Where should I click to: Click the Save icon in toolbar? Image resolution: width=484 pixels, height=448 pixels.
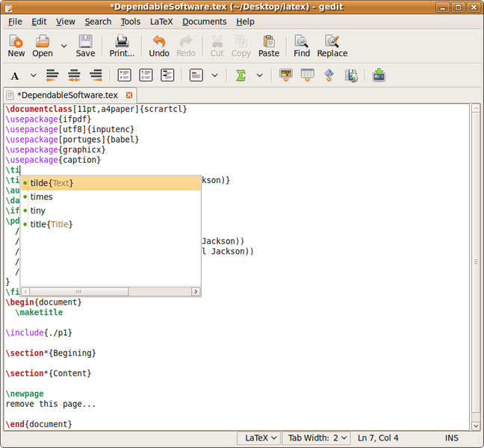tap(85, 45)
